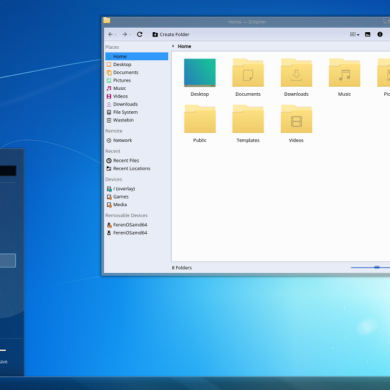Show the information panel icon
390x390 pixels.
(x=380, y=34)
